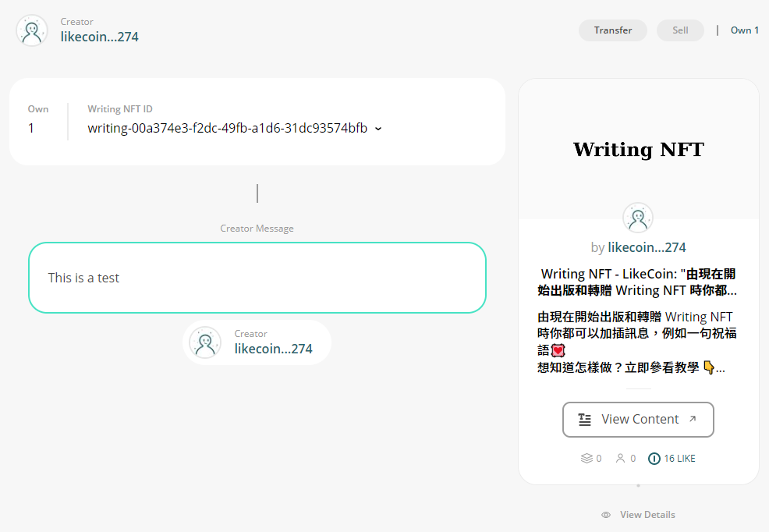Click the View Details link
Image resolution: width=769 pixels, height=532 pixels.
(647, 515)
